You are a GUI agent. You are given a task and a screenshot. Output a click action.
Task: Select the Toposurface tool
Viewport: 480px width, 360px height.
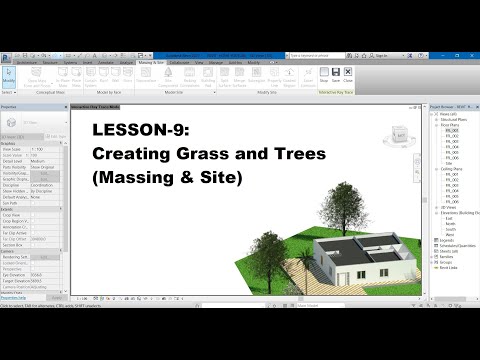tap(146, 75)
